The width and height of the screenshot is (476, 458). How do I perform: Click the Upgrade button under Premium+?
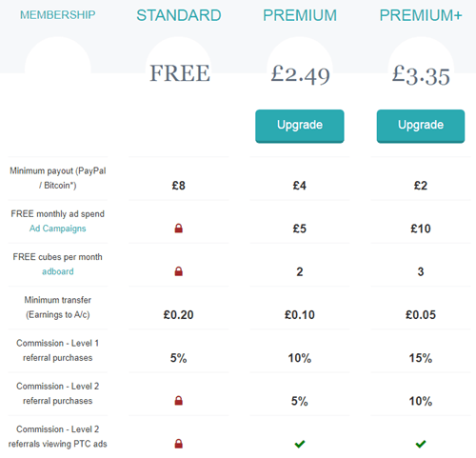[x=421, y=126]
